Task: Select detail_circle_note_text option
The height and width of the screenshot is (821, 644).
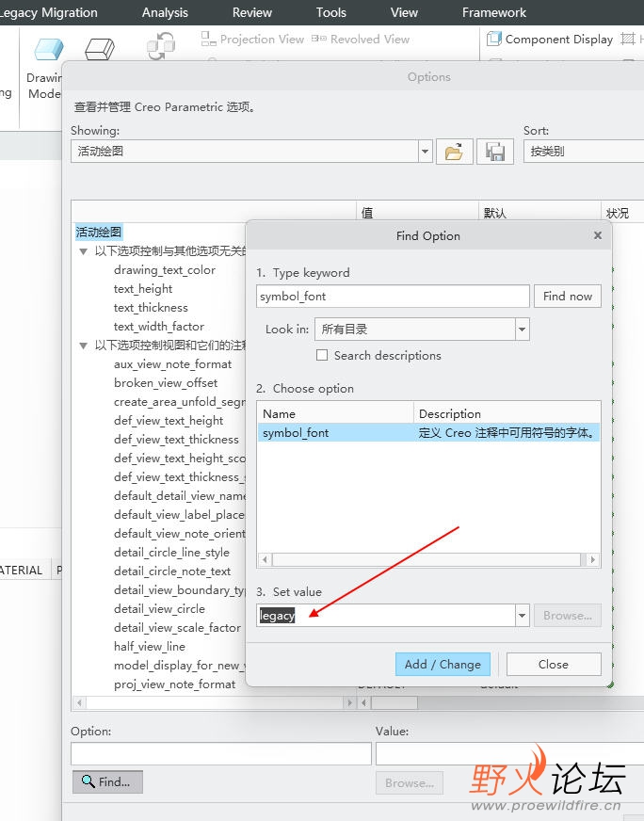Action: click(172, 571)
